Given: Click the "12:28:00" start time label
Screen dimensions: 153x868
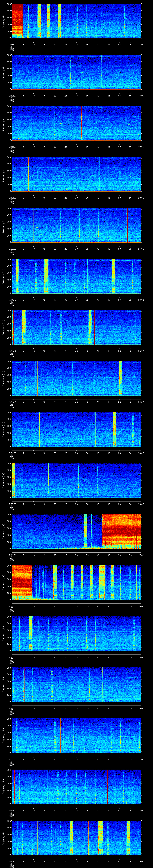Looking at the screenshot, I should (x=12, y=657).
